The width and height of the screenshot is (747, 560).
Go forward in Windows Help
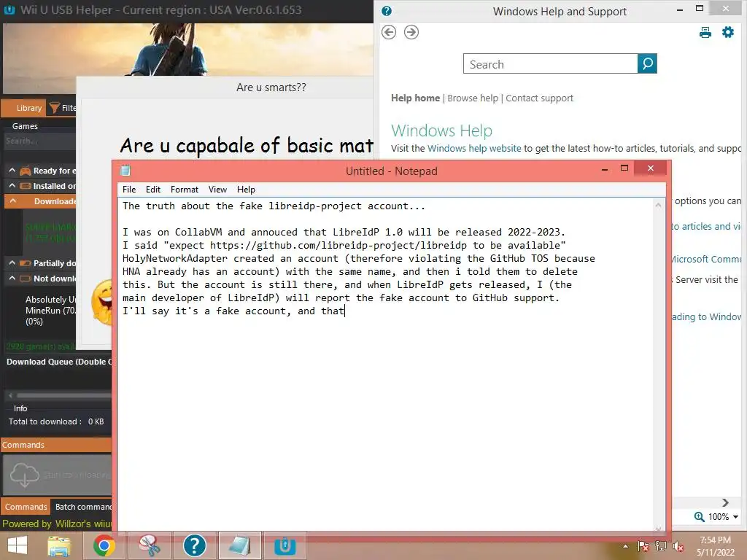point(411,32)
